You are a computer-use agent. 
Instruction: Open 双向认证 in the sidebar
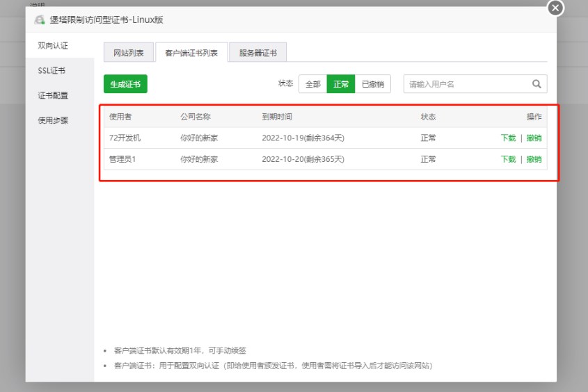(x=52, y=45)
